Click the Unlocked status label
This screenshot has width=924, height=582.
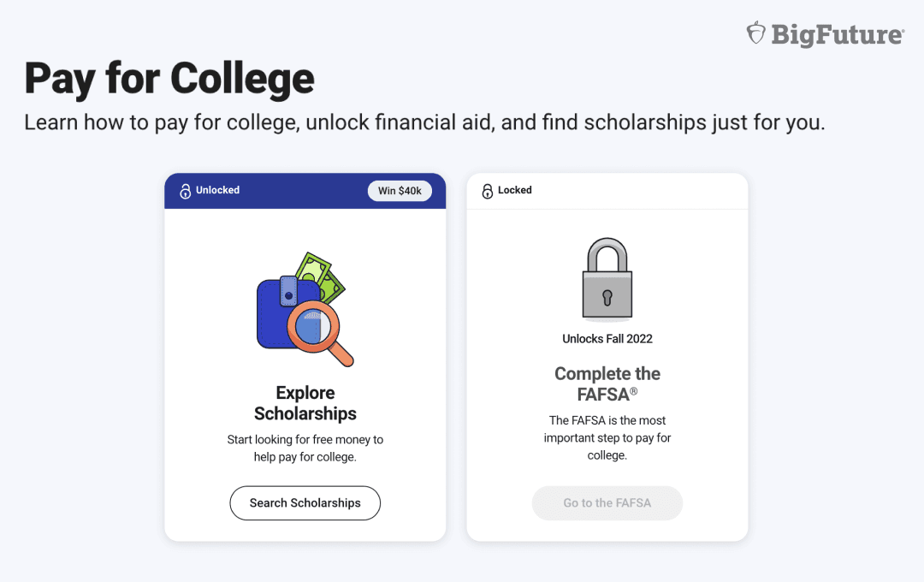pyautogui.click(x=217, y=191)
